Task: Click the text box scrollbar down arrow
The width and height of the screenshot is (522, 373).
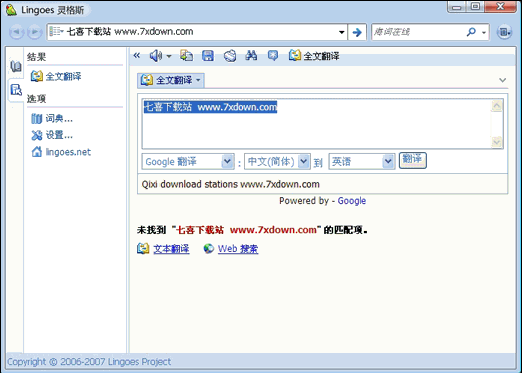Action: 497,142
